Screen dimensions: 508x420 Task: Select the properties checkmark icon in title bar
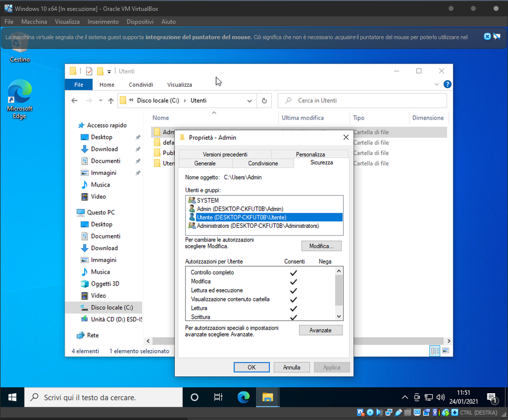click(x=89, y=71)
